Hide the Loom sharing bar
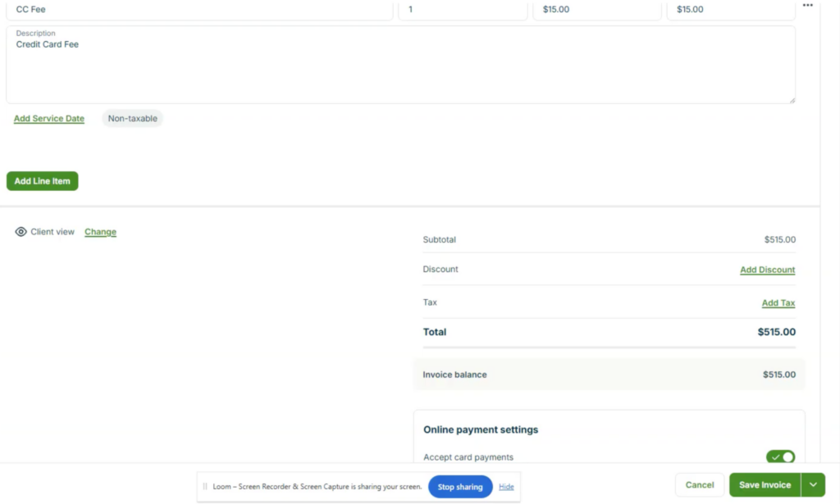Viewport: 840px width, 504px height. coord(506,487)
